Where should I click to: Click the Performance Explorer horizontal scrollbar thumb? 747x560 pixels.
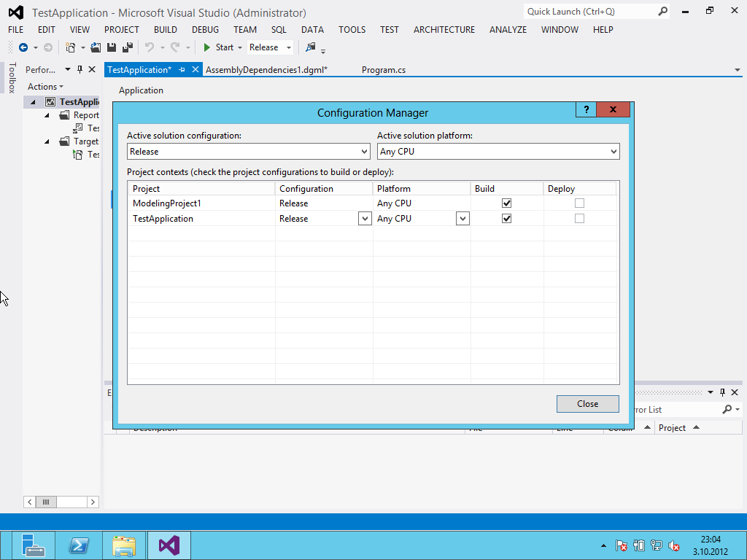pos(46,502)
